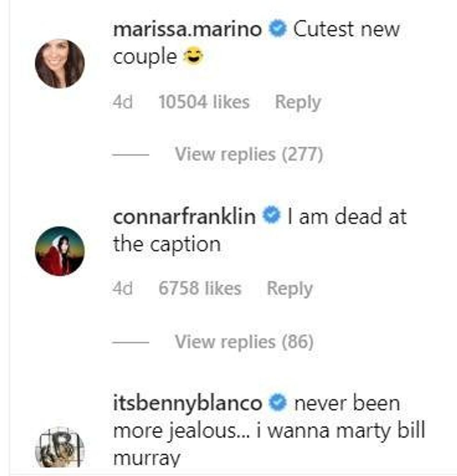457x476 pixels.
Task: Click connarfranklin's profile avatar
Action: tap(60, 251)
